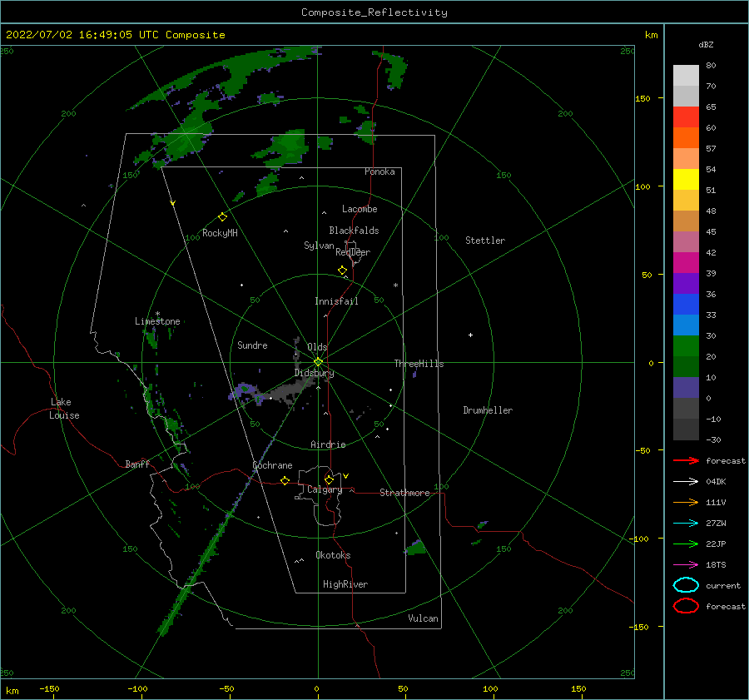Click the red forecast ellipse legend icon
The width and height of the screenshot is (749, 700).
686,606
